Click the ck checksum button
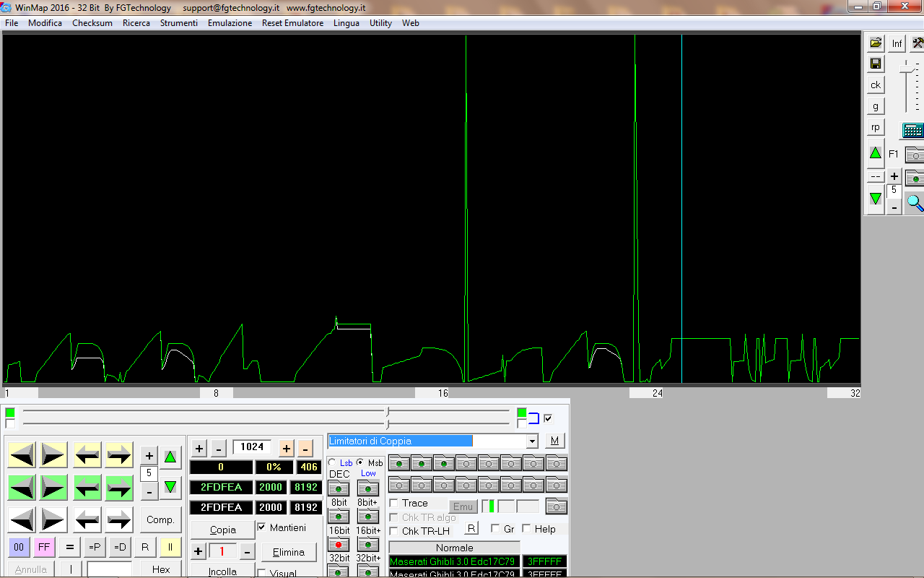This screenshot has height=578, width=924. 876,85
